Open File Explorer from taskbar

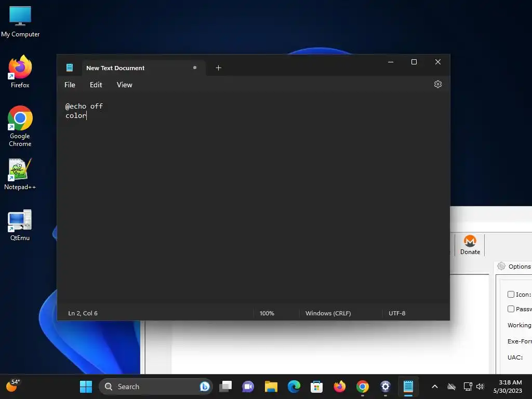click(271, 387)
